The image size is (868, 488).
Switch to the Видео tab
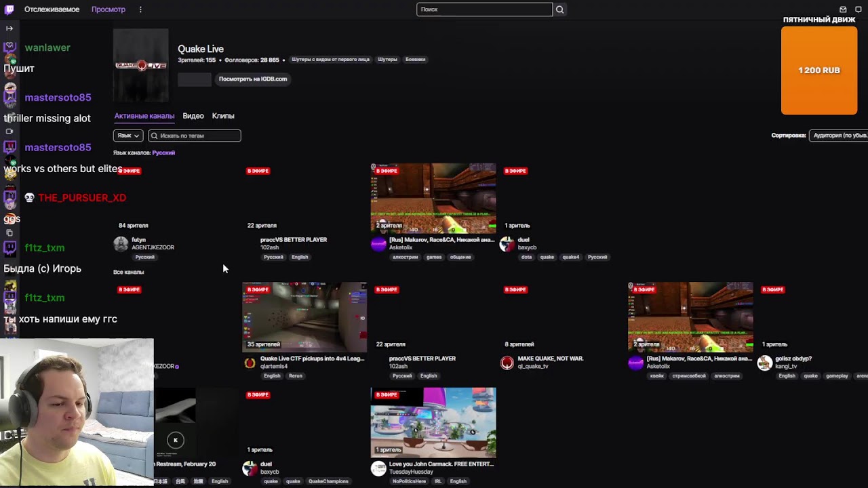[193, 116]
